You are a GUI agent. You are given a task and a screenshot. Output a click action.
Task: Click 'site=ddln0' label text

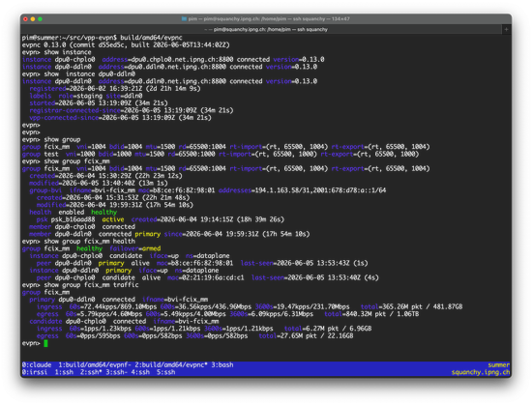tap(124, 96)
